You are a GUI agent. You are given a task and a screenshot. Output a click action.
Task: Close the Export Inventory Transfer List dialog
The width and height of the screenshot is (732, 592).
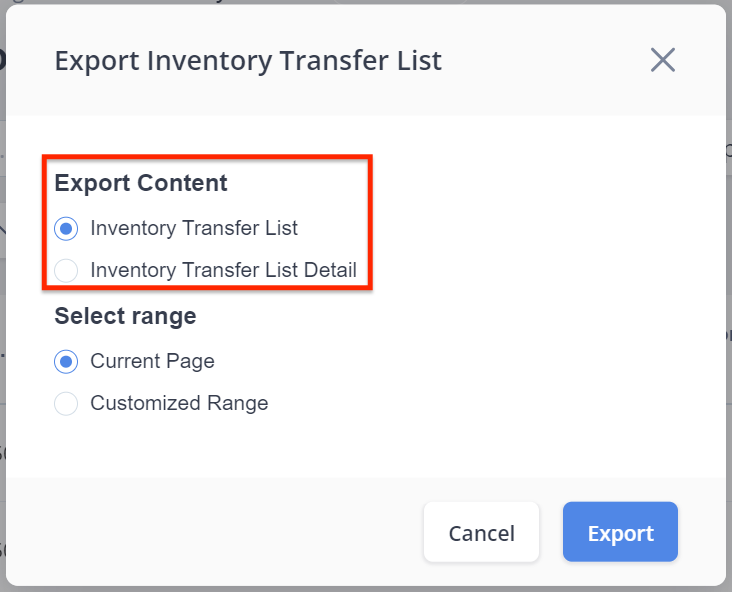663,60
